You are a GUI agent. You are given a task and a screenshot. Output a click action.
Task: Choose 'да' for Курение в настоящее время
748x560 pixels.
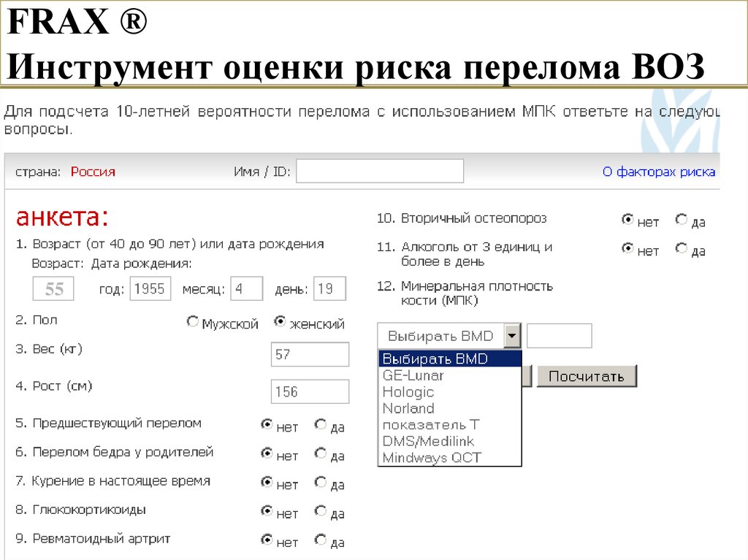tap(320, 482)
